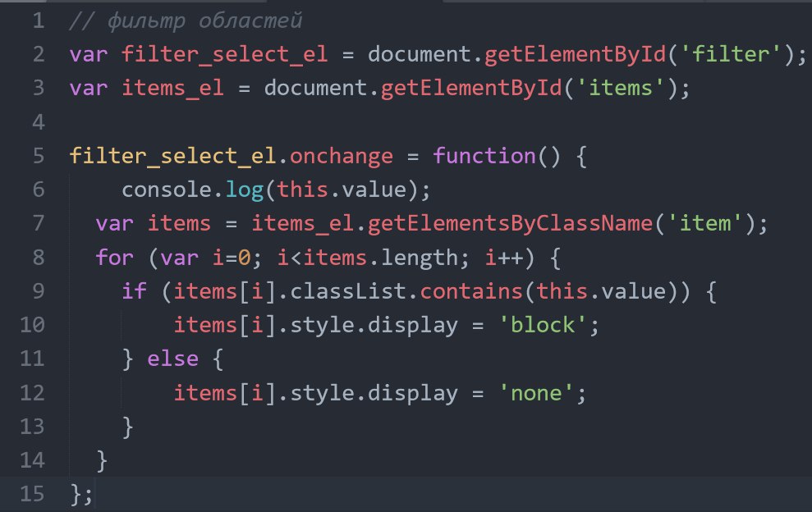
Task: Click the if keyword on line 9
Action: coord(134,291)
